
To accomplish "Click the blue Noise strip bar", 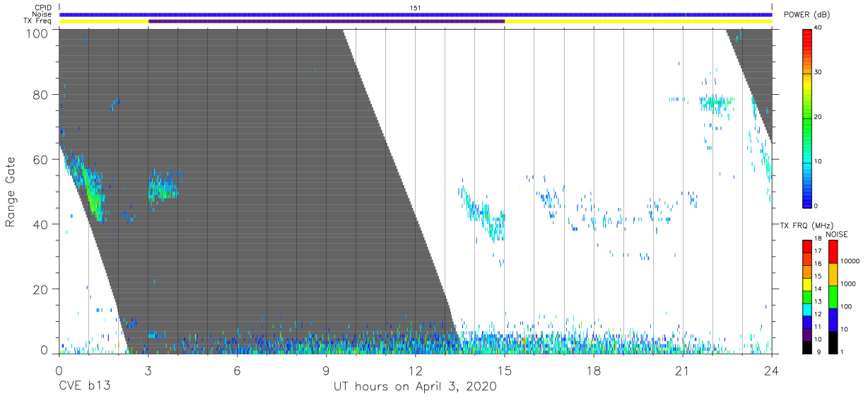I will click(x=416, y=14).
